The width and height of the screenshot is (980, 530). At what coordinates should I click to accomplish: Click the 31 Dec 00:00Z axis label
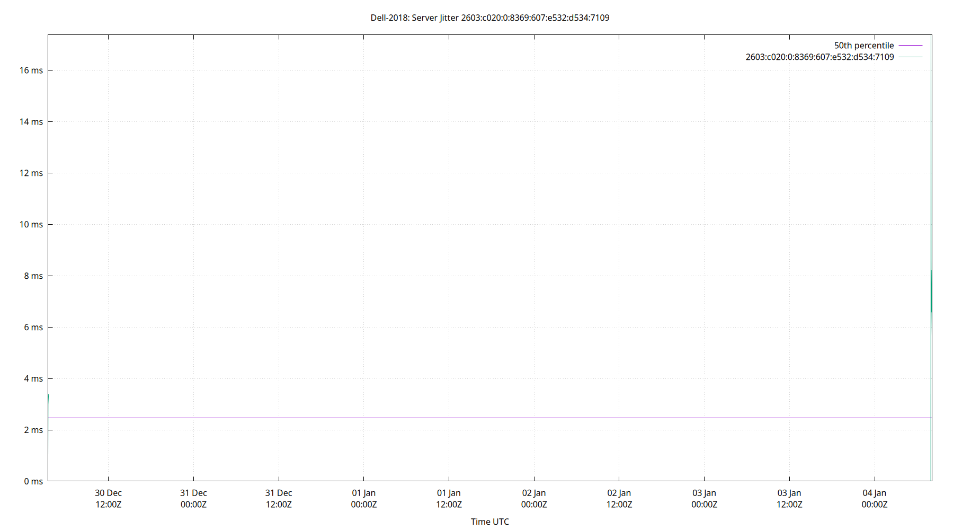pyautogui.click(x=194, y=498)
